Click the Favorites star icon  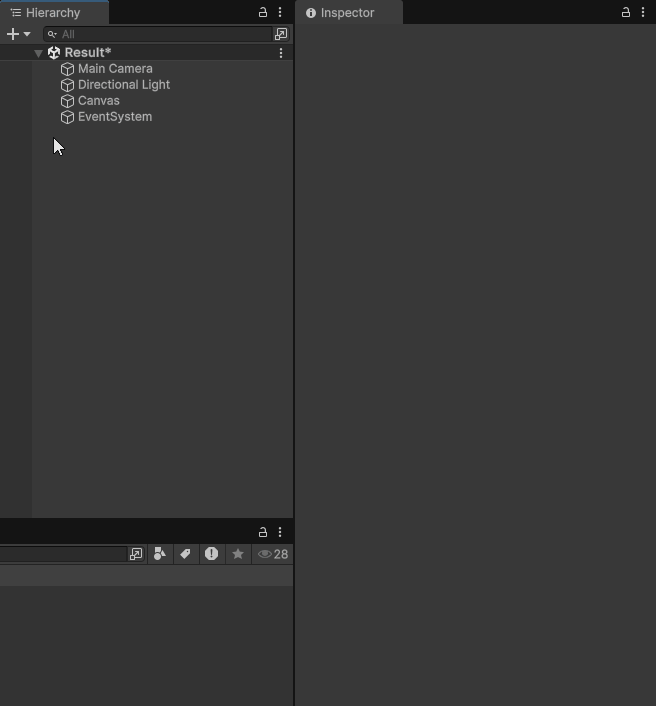click(238, 554)
